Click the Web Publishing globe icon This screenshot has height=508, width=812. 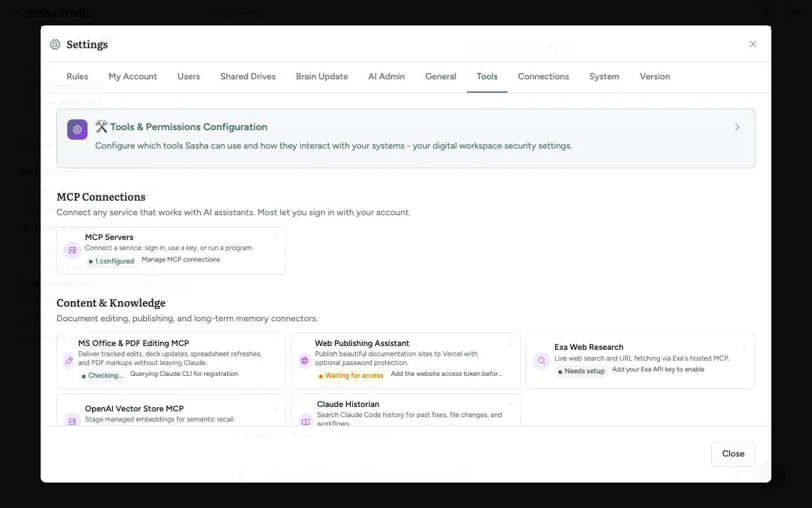(304, 361)
